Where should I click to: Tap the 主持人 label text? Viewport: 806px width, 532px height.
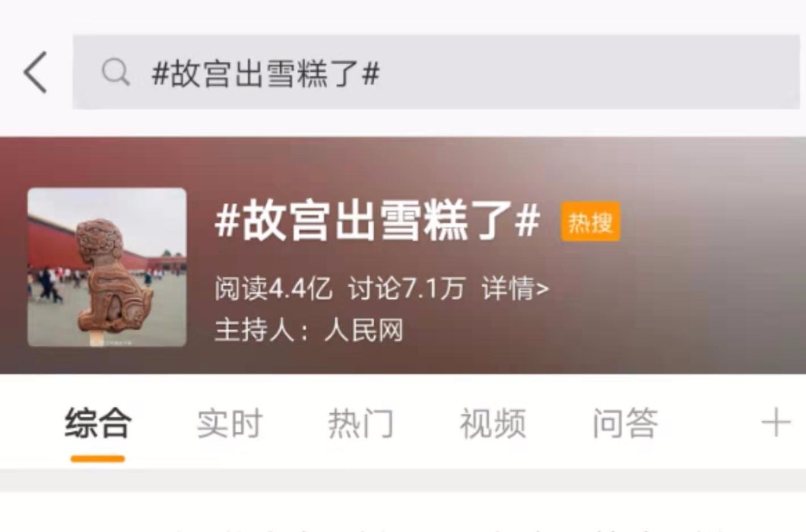(255, 330)
